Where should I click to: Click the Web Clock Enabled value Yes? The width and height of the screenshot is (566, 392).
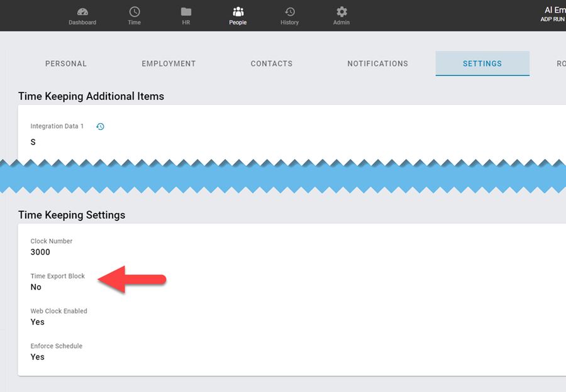coord(37,322)
